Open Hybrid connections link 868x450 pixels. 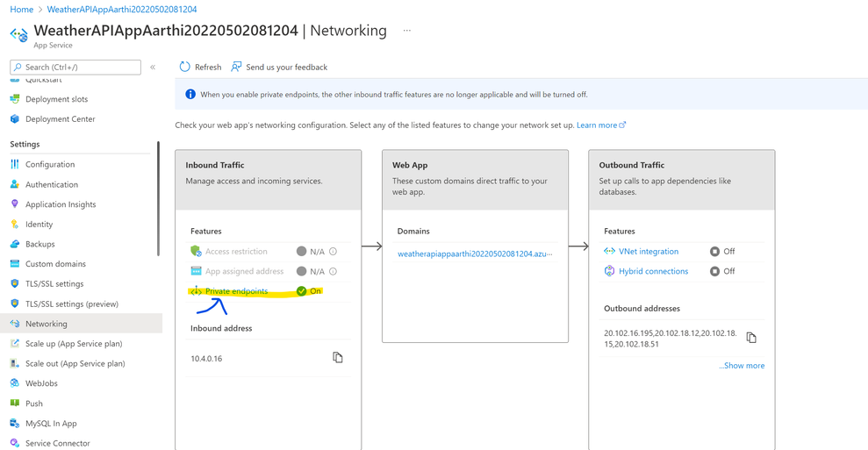pos(653,271)
